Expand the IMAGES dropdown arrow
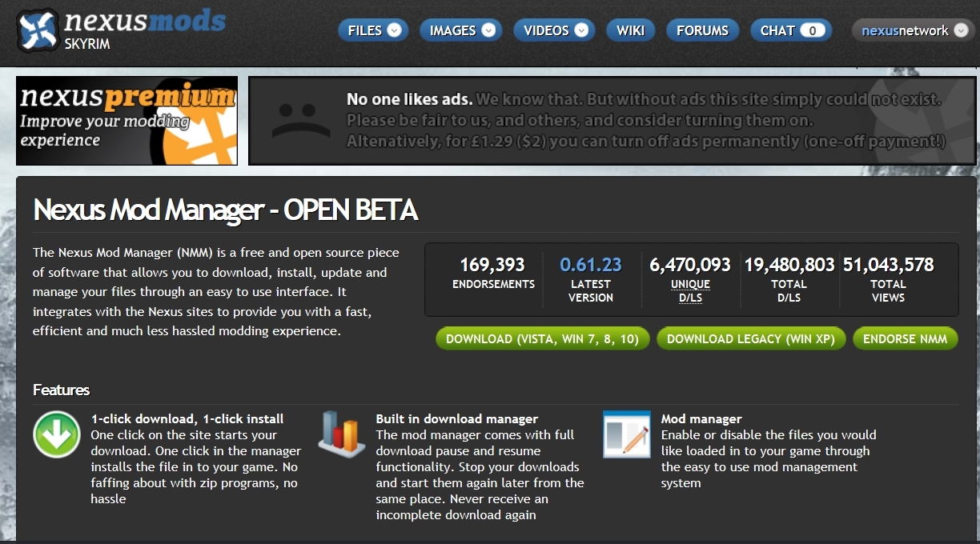Screen dimensions: 980x544 488,30
